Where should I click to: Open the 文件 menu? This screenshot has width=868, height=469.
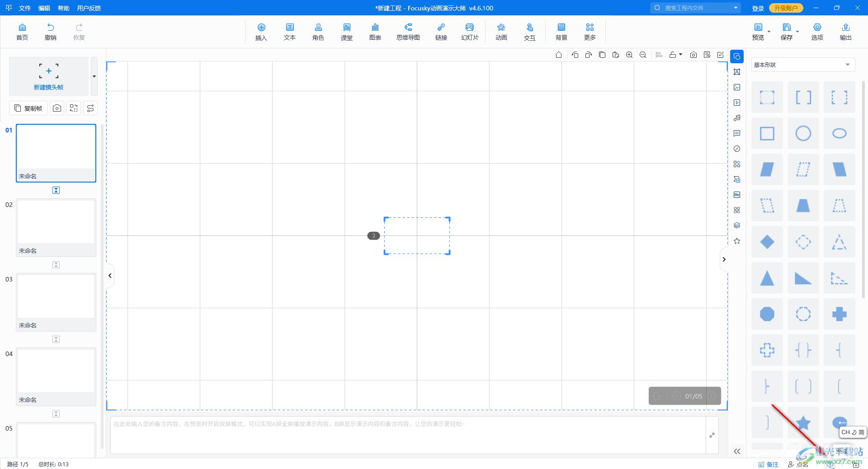(25, 8)
